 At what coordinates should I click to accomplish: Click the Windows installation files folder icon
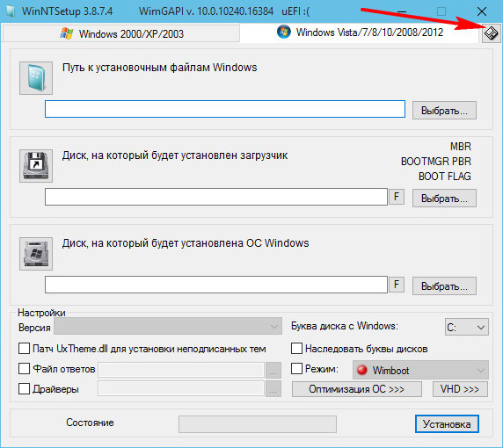click(x=36, y=78)
